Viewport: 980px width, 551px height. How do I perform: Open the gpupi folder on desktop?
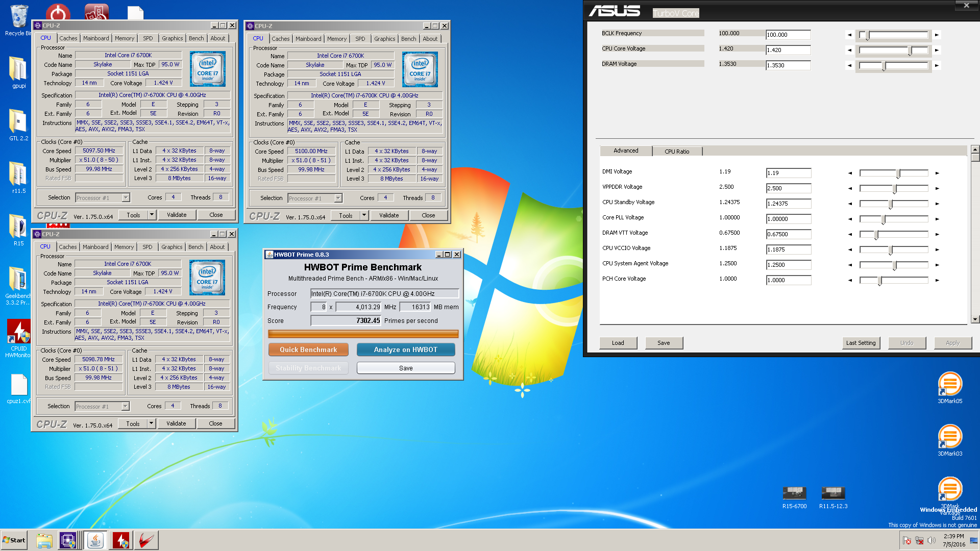pos(18,72)
